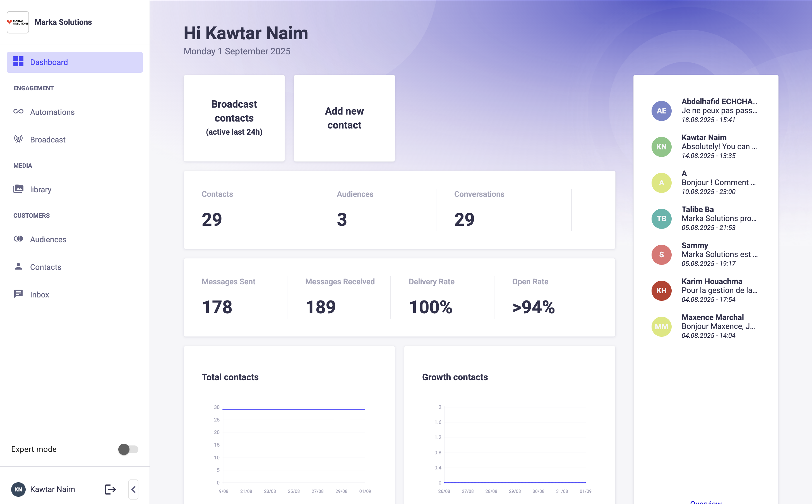Image resolution: width=812 pixels, height=504 pixels.
Task: Click Broadcast contacts active last 24h card
Action: click(x=234, y=118)
